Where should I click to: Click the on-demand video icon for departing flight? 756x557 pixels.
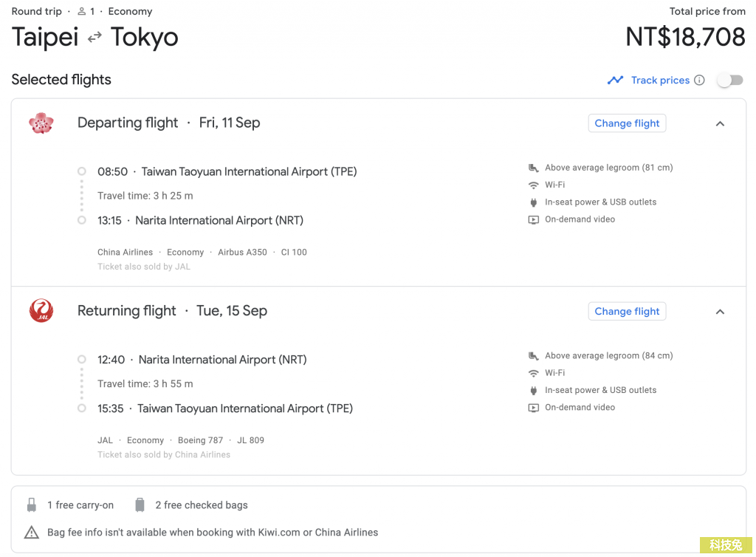pos(533,220)
